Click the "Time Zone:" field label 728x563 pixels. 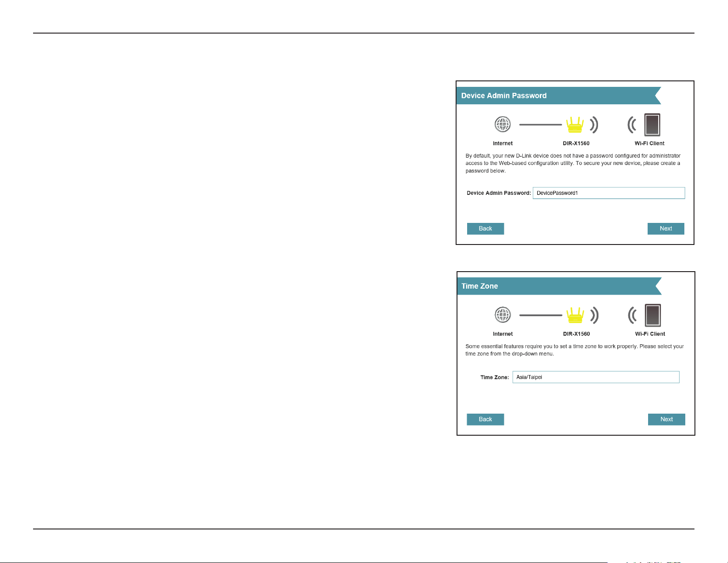(495, 377)
